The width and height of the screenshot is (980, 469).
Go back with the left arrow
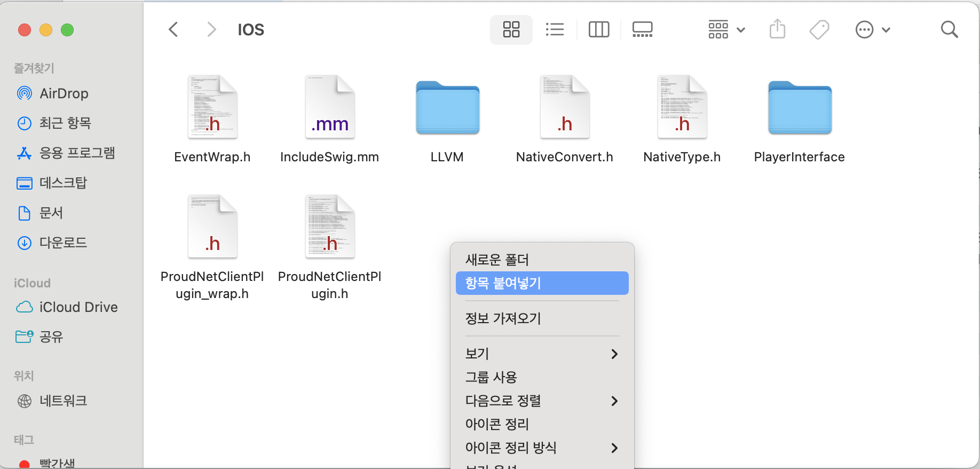173,29
